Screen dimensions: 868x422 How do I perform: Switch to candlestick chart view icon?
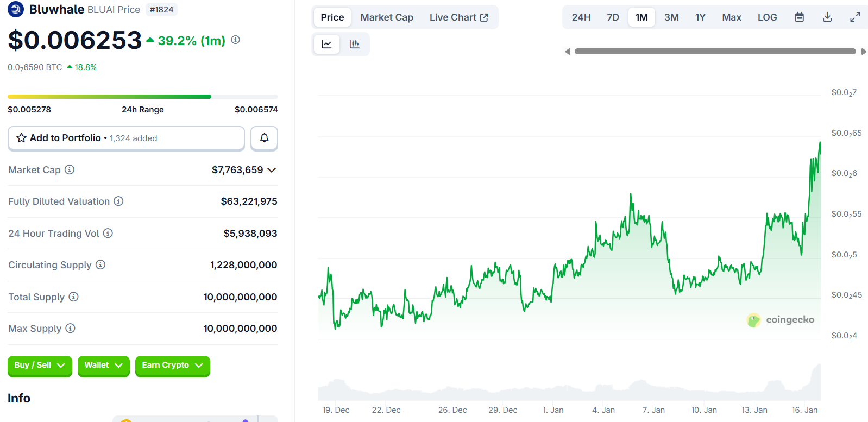[x=355, y=45]
